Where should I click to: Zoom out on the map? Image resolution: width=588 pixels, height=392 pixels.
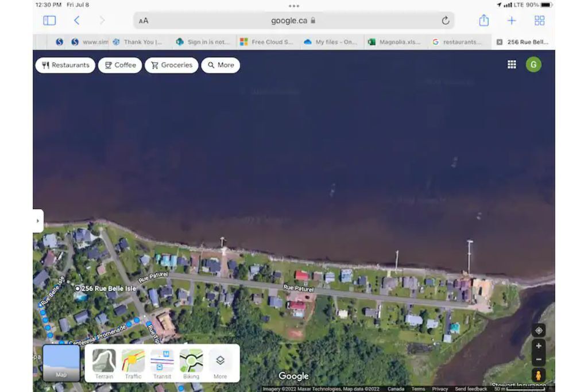539,359
